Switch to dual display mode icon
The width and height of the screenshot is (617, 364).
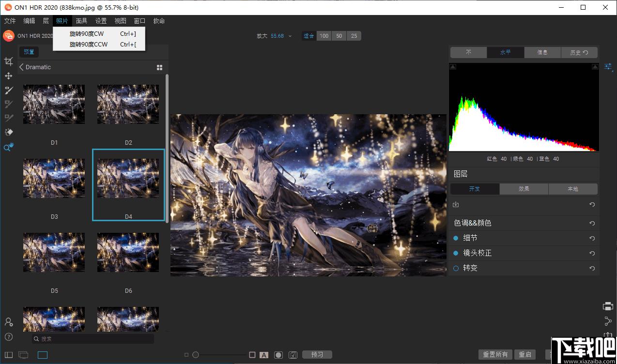[23, 355]
